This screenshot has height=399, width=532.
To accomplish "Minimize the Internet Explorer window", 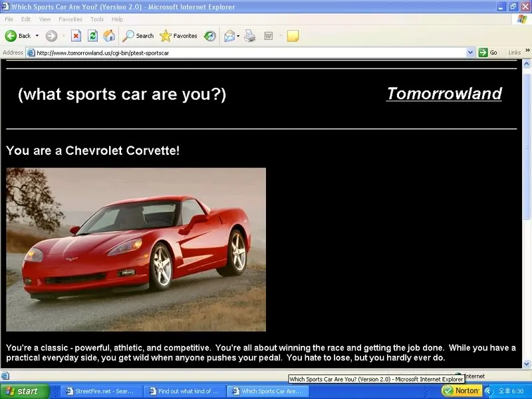I will click(501, 7).
